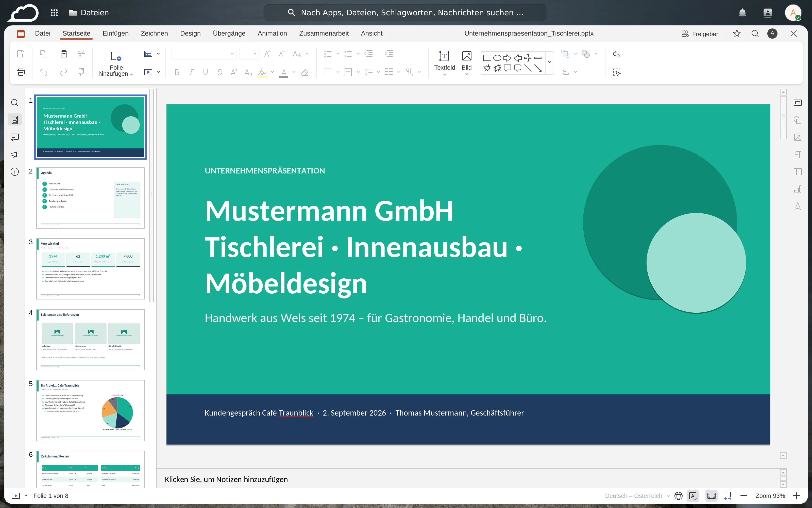Image resolution: width=812 pixels, height=508 pixels.
Task: Expand the Textfeld dropdown arrow
Action: [x=445, y=75]
